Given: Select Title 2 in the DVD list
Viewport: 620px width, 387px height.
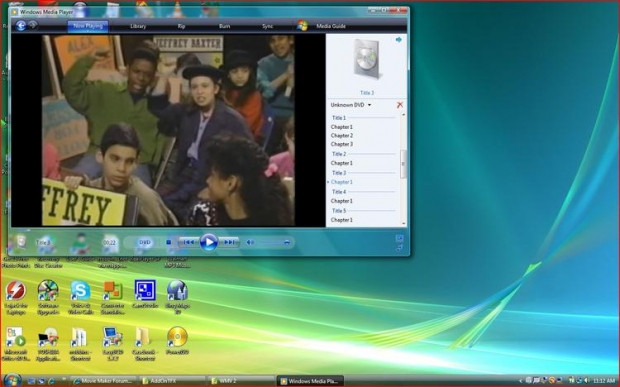Looking at the screenshot, I should click(339, 154).
